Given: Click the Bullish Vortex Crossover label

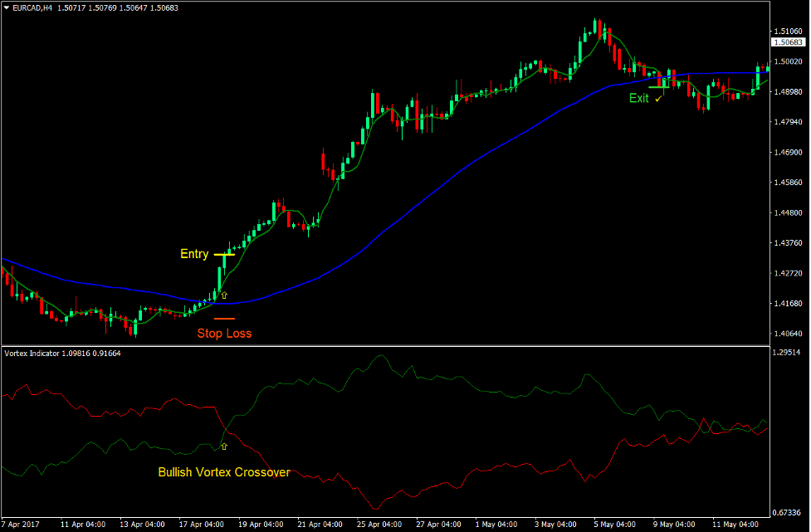Looking at the screenshot, I should click(224, 472).
